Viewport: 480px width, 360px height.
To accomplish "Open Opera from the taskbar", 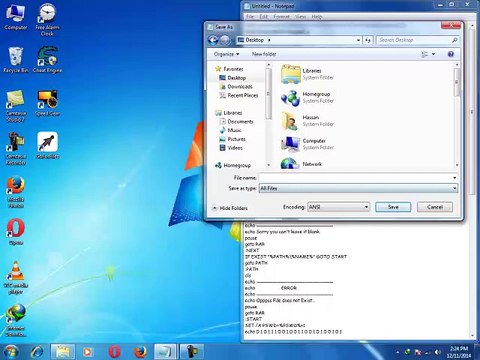I will pyautogui.click(x=114, y=352).
